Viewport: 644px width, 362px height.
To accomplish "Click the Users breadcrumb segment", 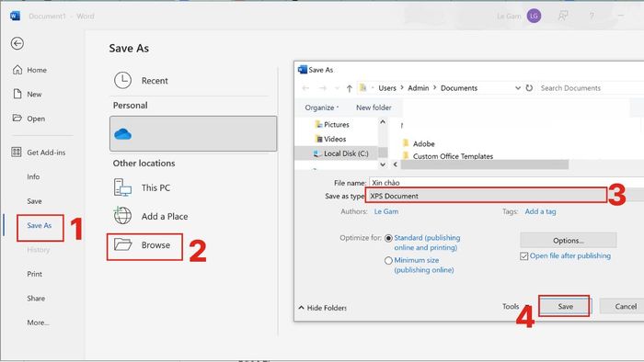I will [387, 87].
